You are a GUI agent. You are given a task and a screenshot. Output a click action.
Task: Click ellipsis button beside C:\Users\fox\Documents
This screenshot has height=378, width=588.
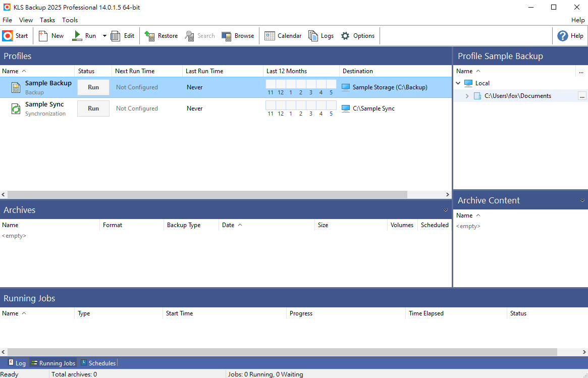tap(582, 96)
